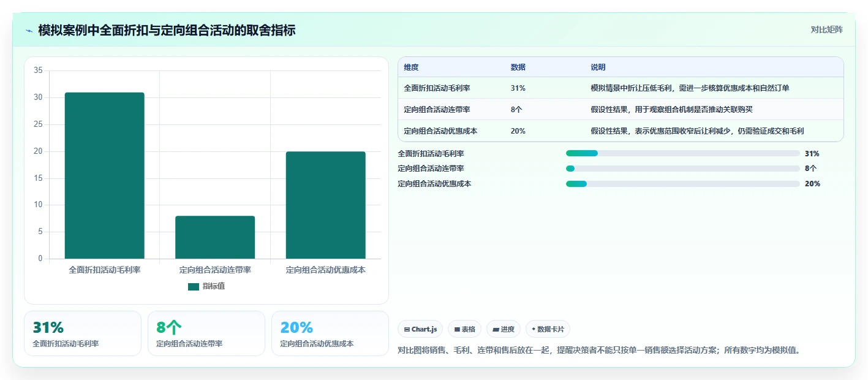
Task: Click the 全面折扣活动毛利率 x-axis label
Action: point(105,270)
